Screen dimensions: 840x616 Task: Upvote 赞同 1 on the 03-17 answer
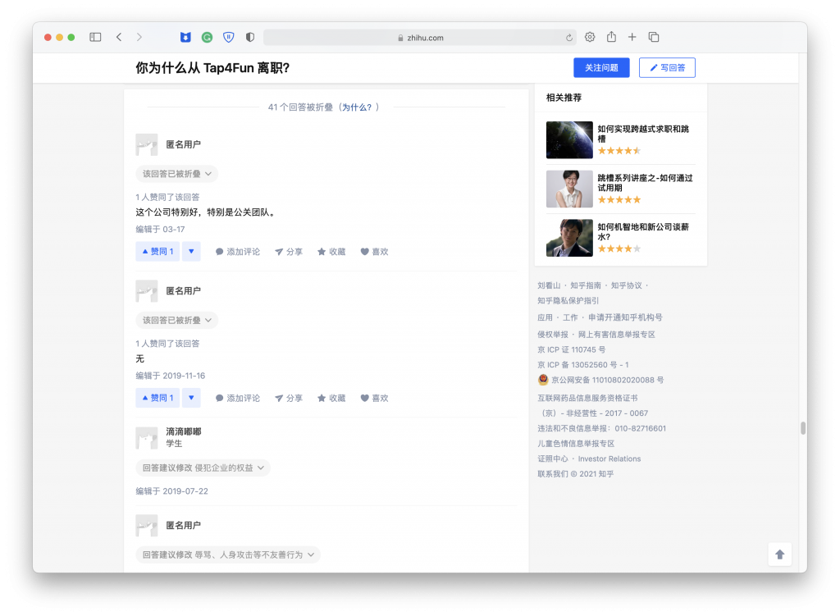[x=157, y=251]
